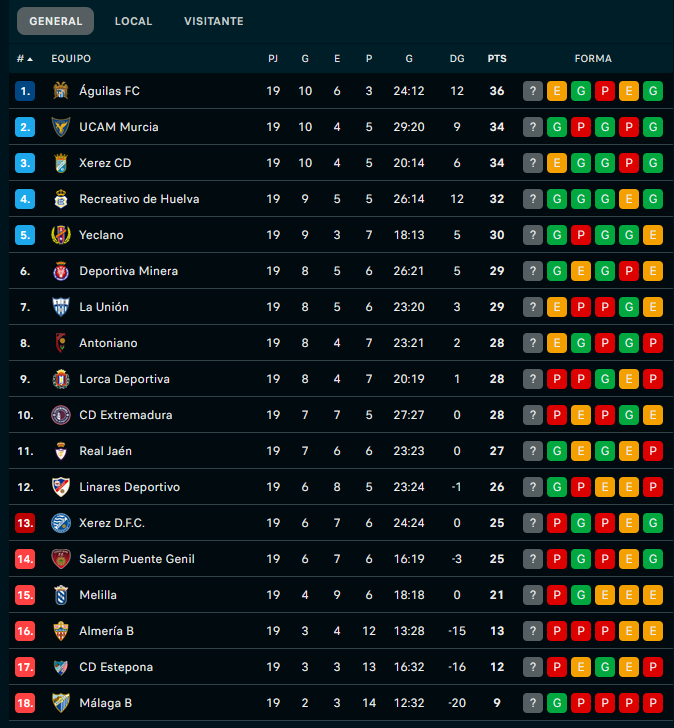Open the Xerez CD team link
674x728 pixels.
105,163
